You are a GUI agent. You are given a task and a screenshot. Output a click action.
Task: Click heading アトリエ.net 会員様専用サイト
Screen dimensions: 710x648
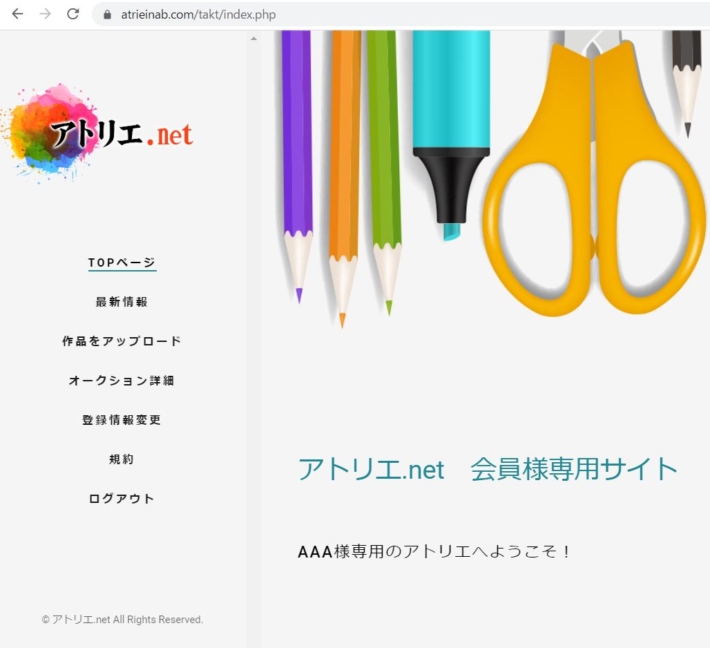488,469
